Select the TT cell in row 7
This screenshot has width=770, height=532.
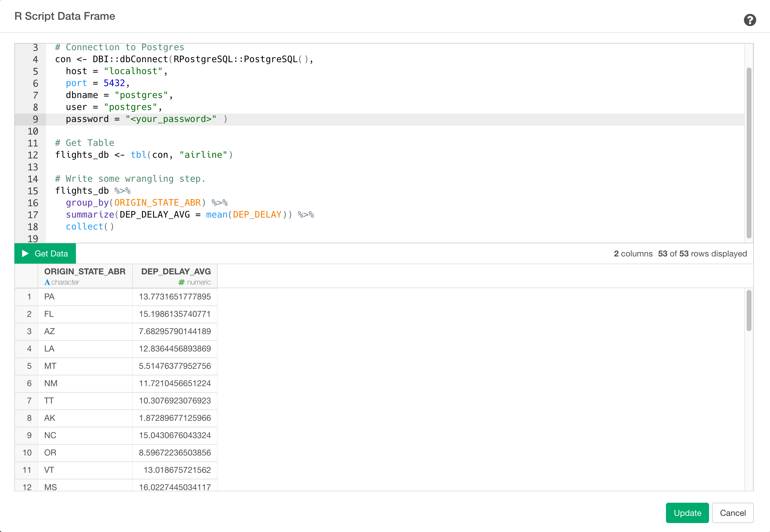[85, 401]
